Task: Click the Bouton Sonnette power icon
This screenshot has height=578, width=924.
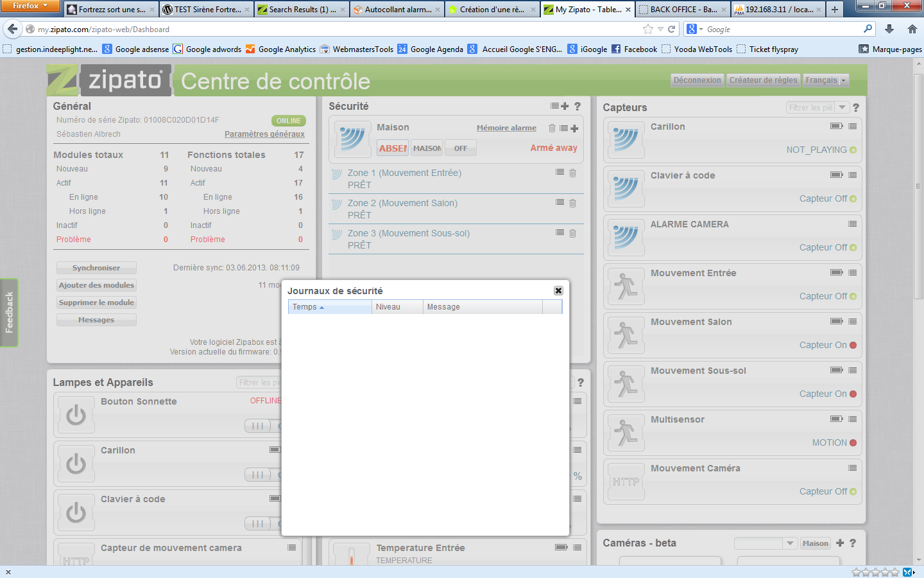Action: pos(76,415)
